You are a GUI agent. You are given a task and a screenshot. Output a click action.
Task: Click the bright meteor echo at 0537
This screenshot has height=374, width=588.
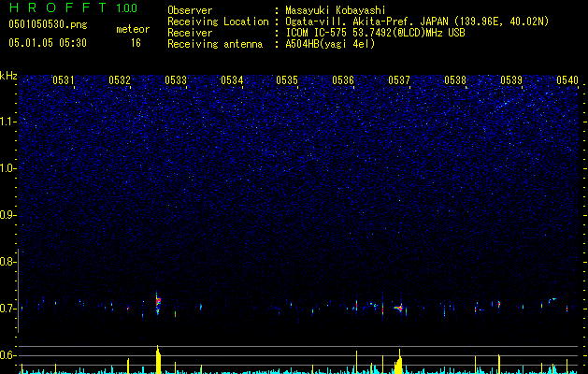[x=398, y=308]
